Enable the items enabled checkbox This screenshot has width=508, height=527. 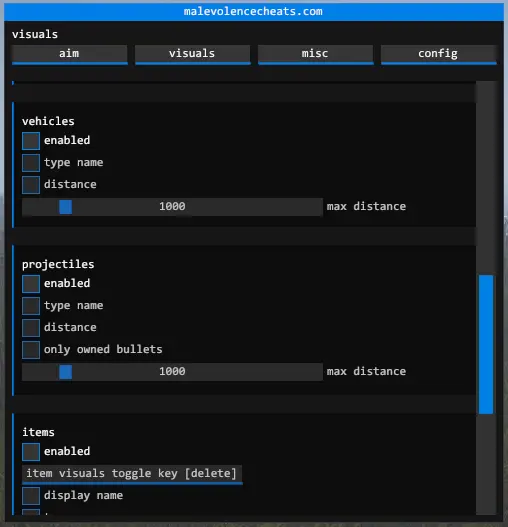coord(31,452)
